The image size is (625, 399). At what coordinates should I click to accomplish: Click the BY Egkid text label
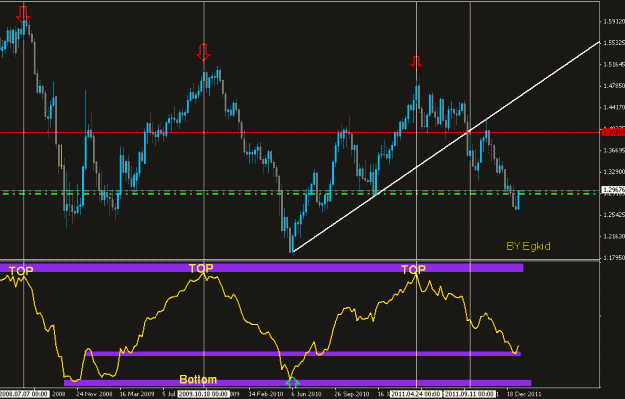coord(528,246)
